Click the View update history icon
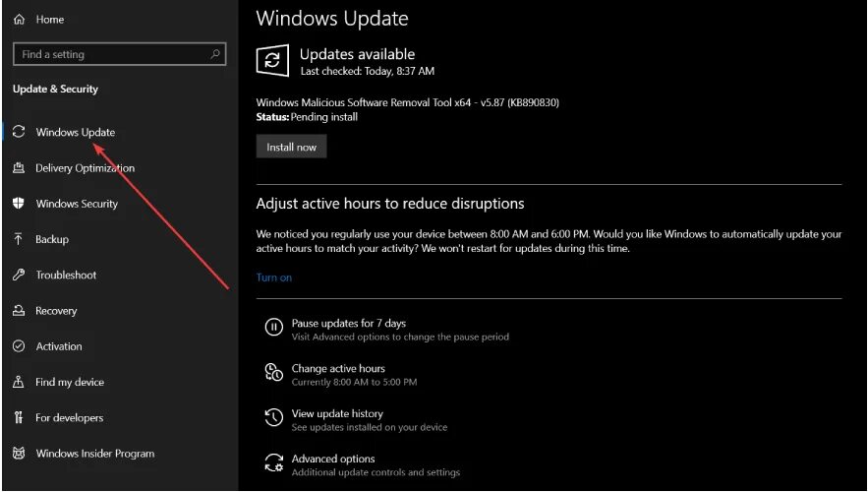 [x=273, y=417]
